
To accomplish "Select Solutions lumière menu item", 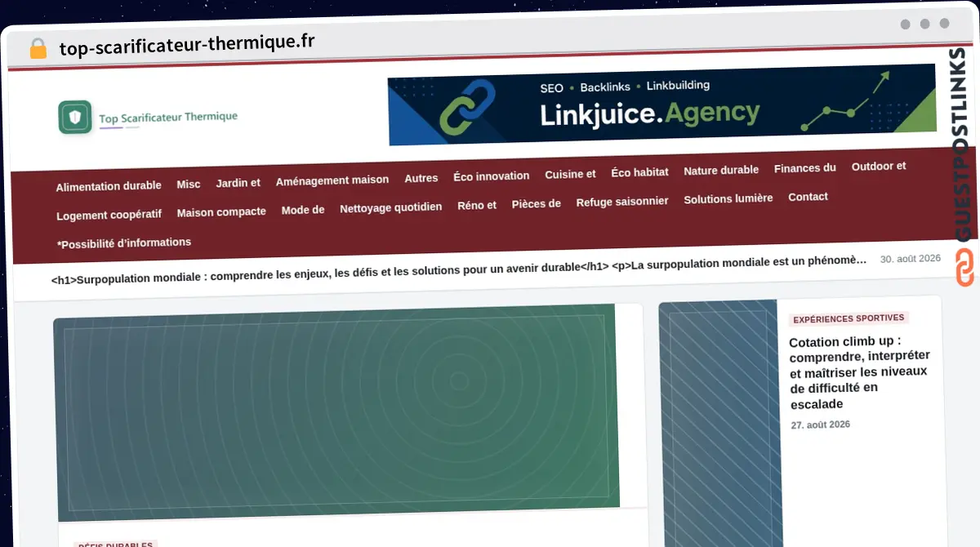I will (728, 198).
